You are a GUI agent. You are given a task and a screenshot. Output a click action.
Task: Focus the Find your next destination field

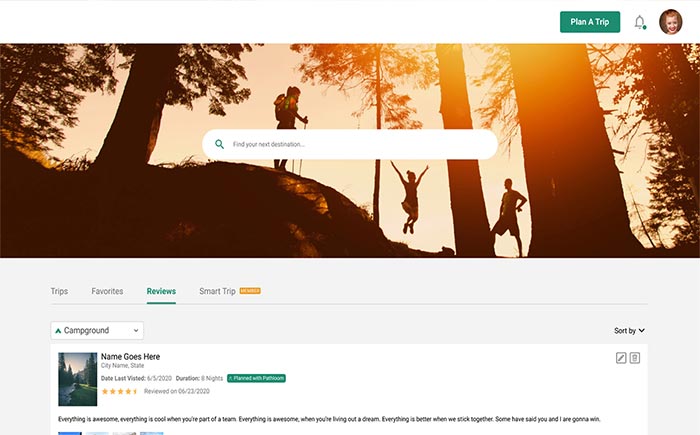[360, 144]
